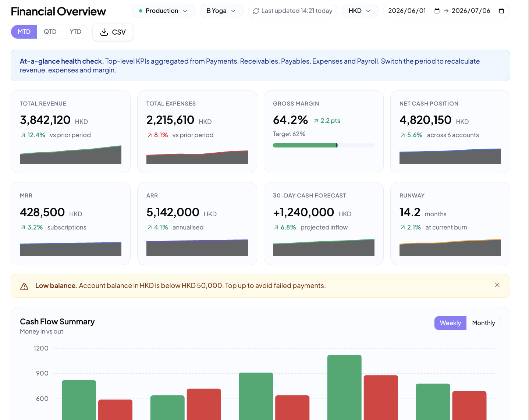This screenshot has width=529, height=420.
Task: Click the Net Cash Position sparkline
Action: 450,156
